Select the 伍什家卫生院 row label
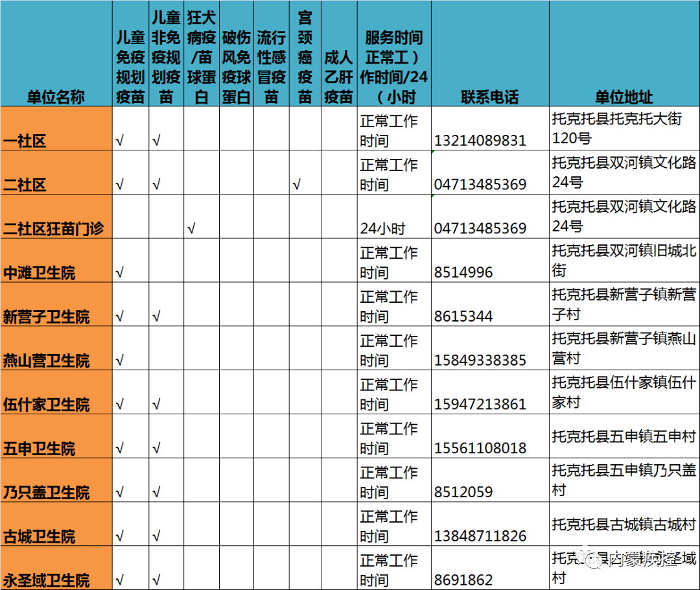 click(56, 392)
